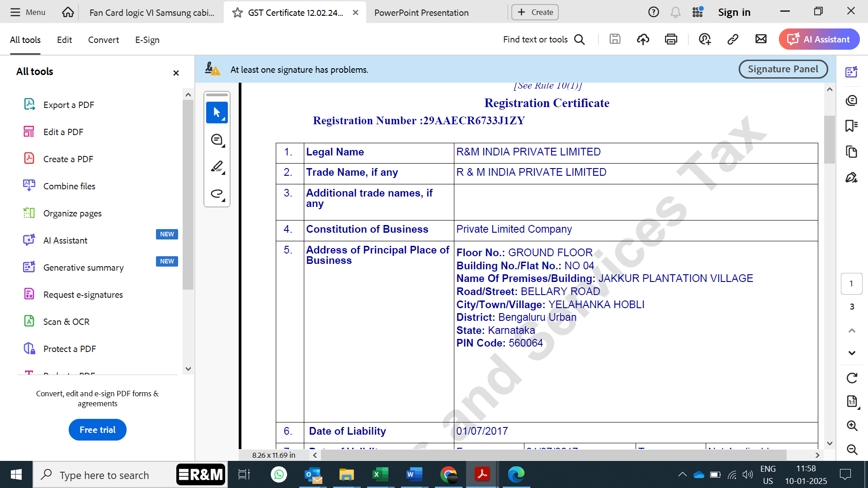Close the All tools panel
This screenshot has width=868, height=488.
tap(176, 73)
